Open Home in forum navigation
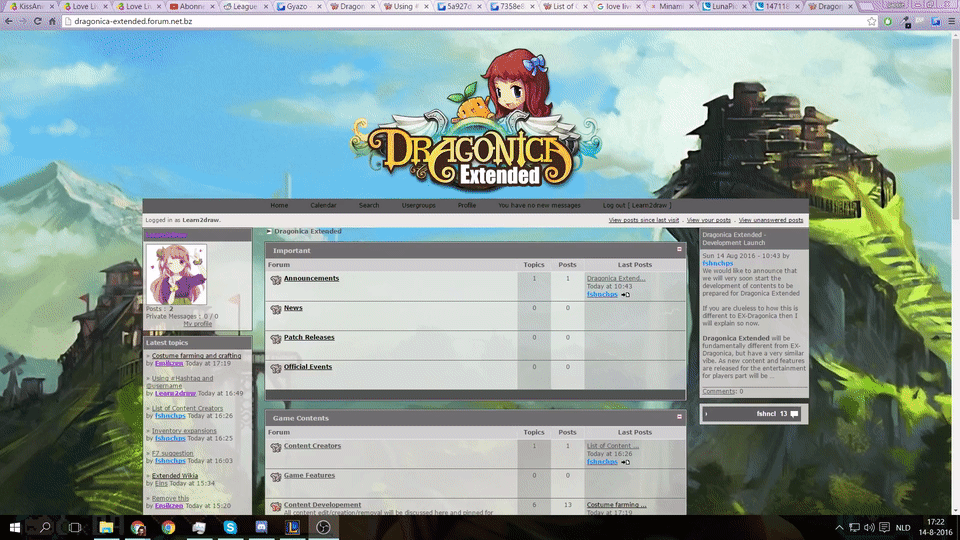The height and width of the screenshot is (540, 960). (x=279, y=206)
